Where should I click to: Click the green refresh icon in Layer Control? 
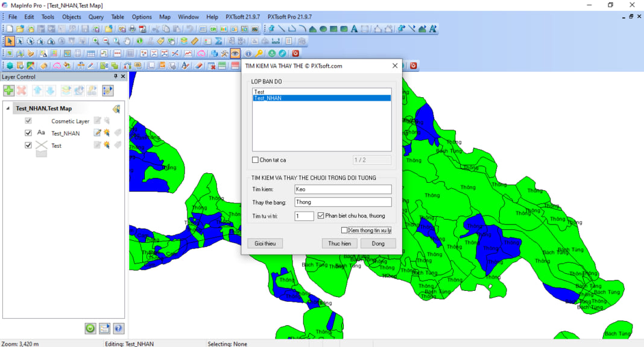click(x=90, y=328)
